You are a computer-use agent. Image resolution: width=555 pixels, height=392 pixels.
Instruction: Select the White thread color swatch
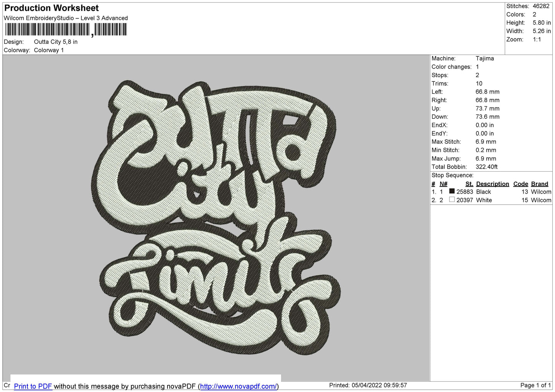click(452, 200)
